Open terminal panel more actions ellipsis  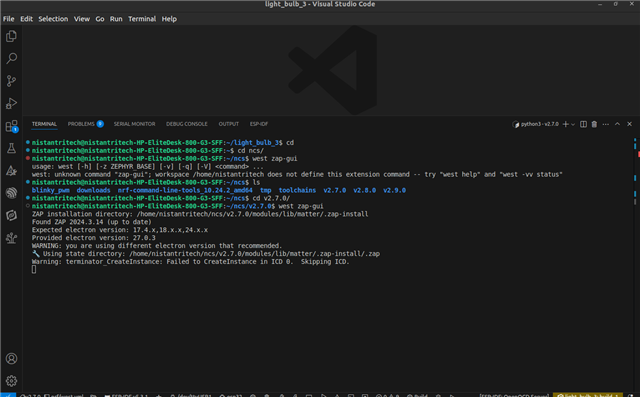click(606, 124)
